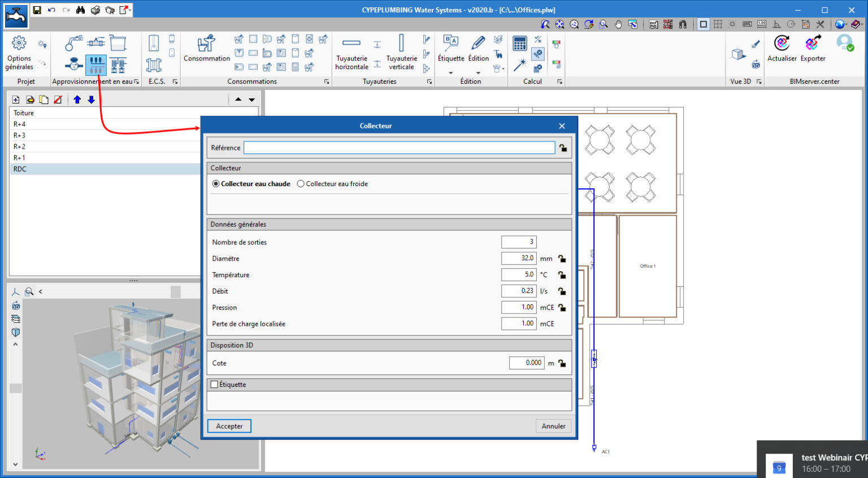The height and width of the screenshot is (478, 868).
Task: Open the Calcul calculator icon
Action: tap(519, 44)
